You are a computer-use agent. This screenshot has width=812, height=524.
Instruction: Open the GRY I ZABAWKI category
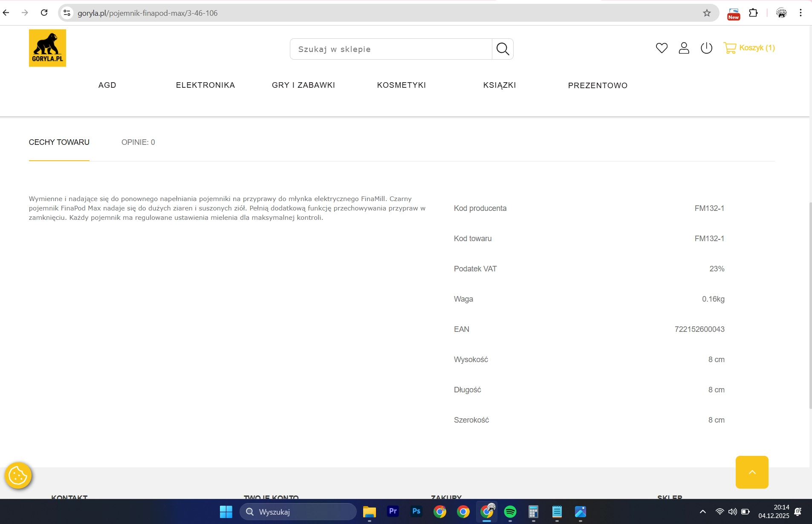303,85
